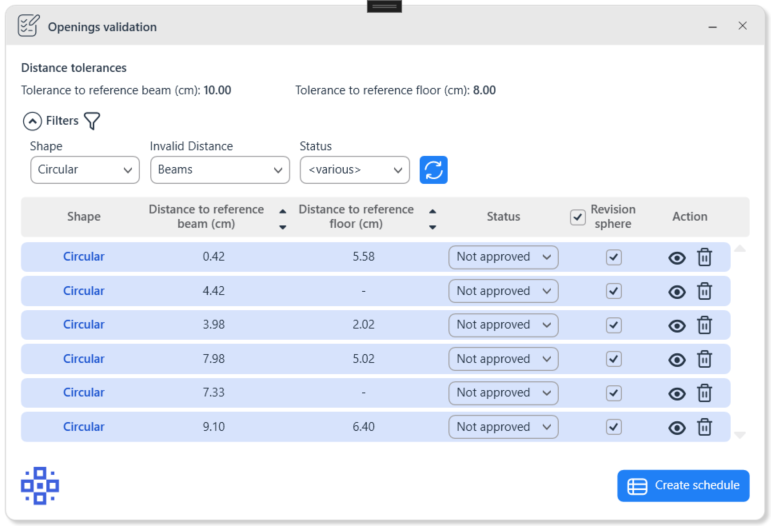The image size is (771, 526).
Task: Click the blue refresh filters icon
Action: 433,170
